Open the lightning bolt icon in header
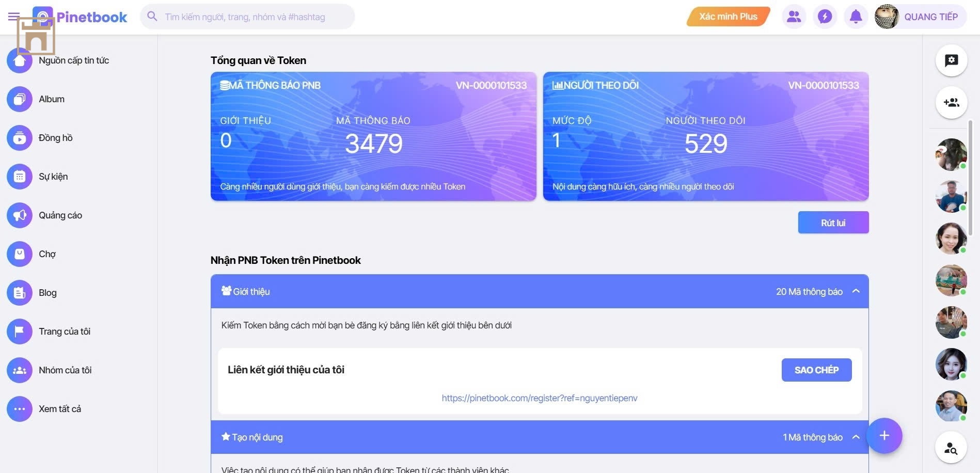 pyautogui.click(x=825, y=17)
